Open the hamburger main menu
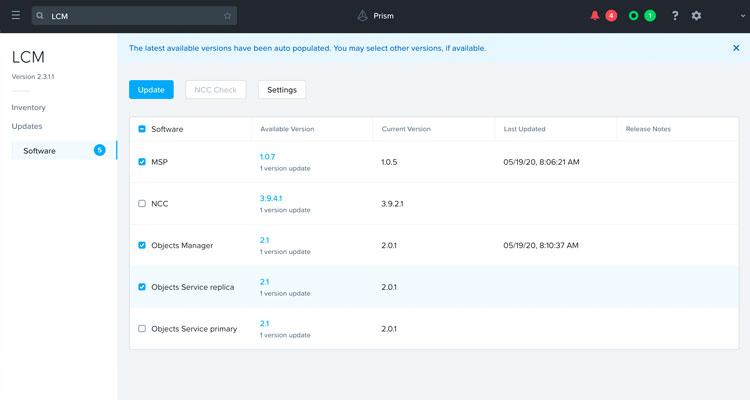Screen dimensions: 750x400 click(x=15, y=16)
